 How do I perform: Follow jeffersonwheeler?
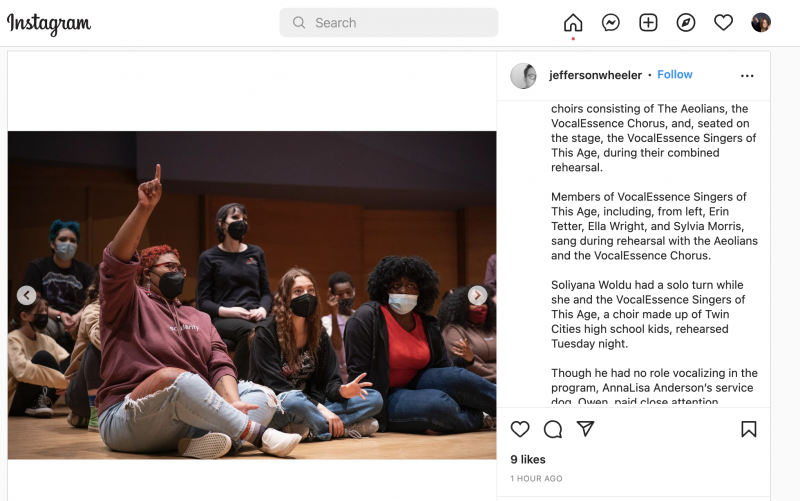674,74
